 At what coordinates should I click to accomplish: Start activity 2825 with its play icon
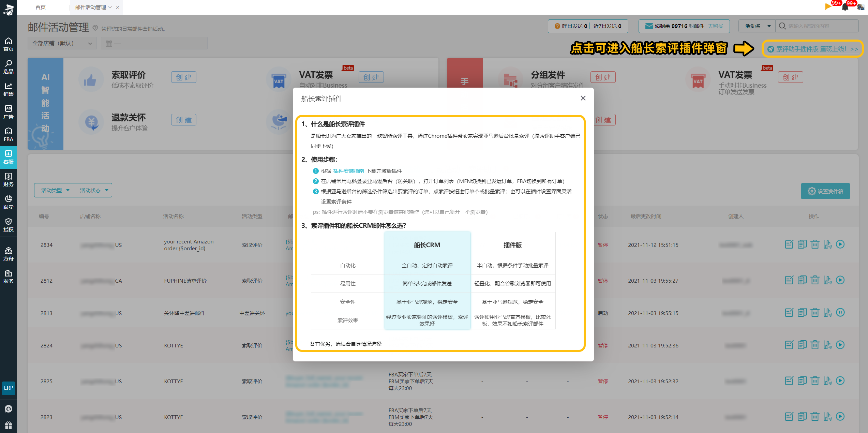[x=840, y=381]
